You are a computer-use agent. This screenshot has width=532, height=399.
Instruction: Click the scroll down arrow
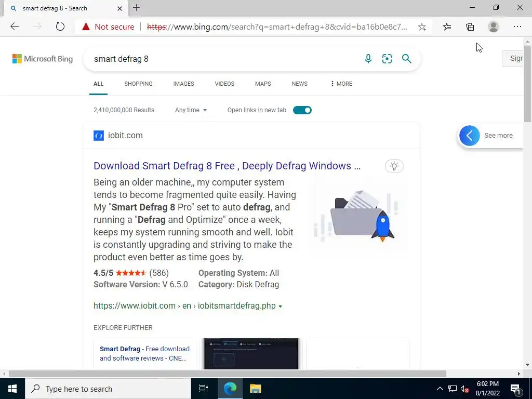tap(527, 365)
